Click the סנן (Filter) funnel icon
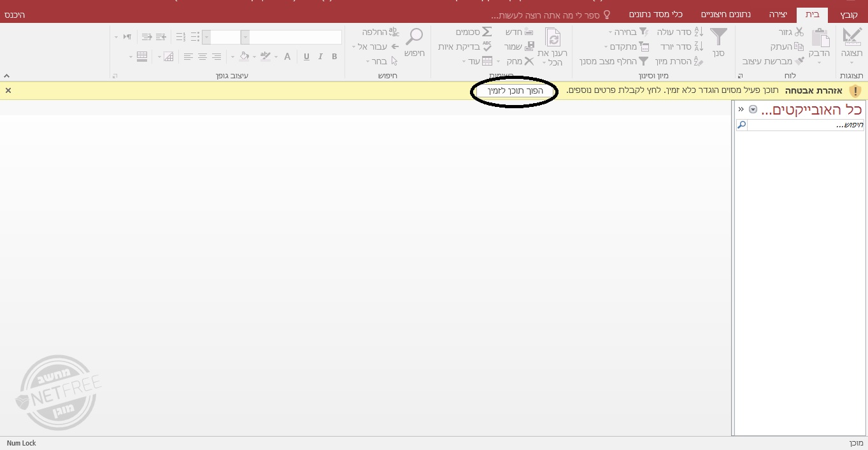 (718, 37)
